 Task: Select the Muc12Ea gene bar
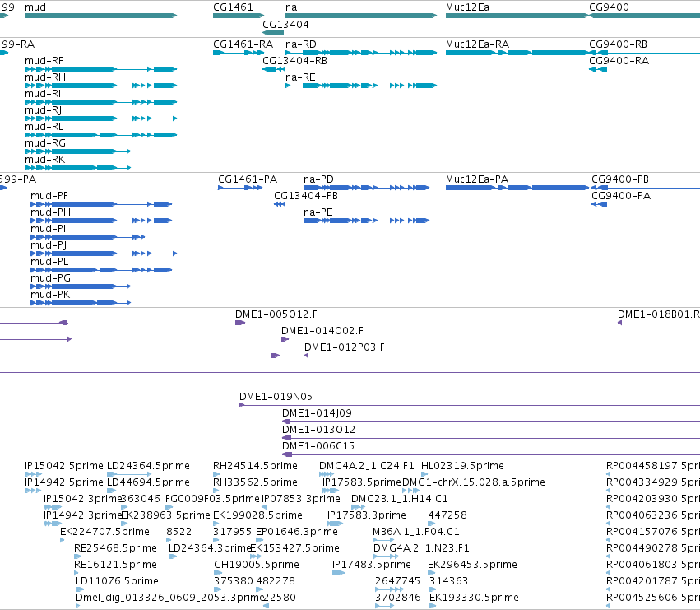(517, 16)
